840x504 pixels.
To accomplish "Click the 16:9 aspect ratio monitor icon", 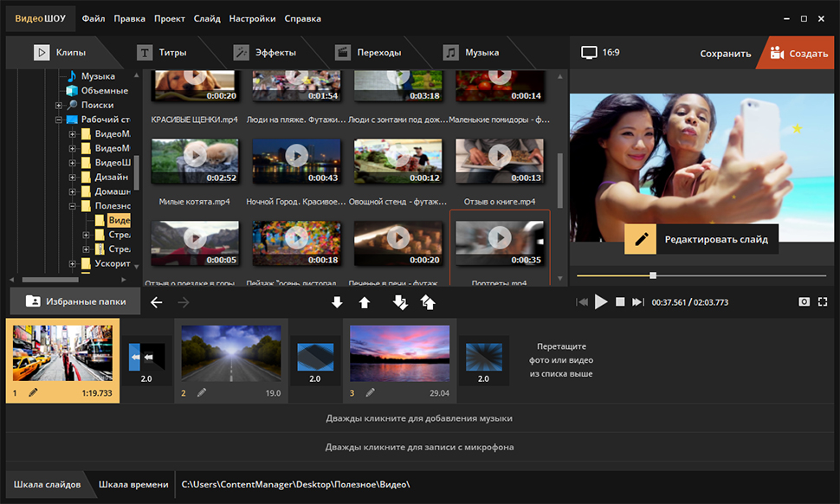I will (x=589, y=53).
